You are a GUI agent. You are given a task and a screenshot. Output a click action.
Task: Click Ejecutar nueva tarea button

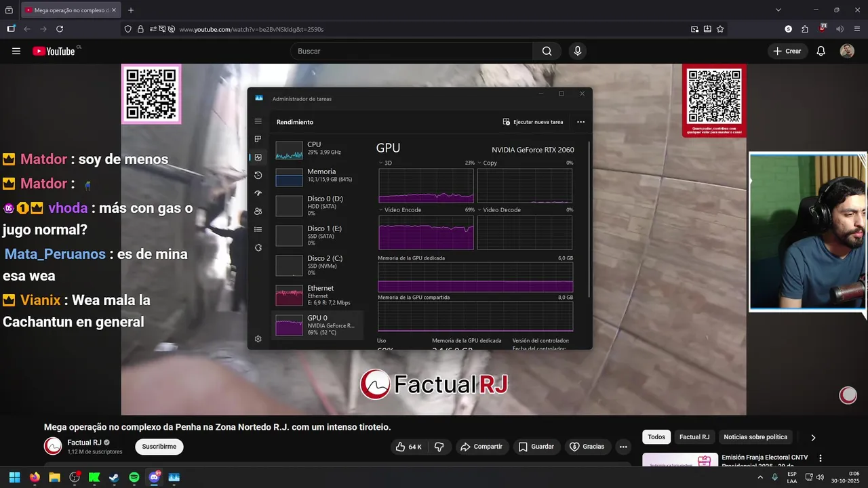click(x=533, y=122)
